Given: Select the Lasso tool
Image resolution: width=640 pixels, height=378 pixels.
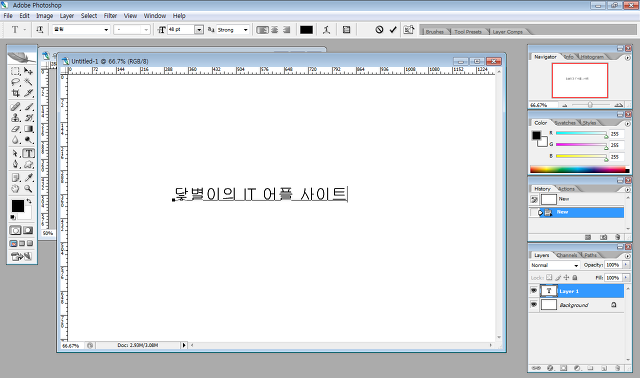Looking at the screenshot, I should point(16,82).
